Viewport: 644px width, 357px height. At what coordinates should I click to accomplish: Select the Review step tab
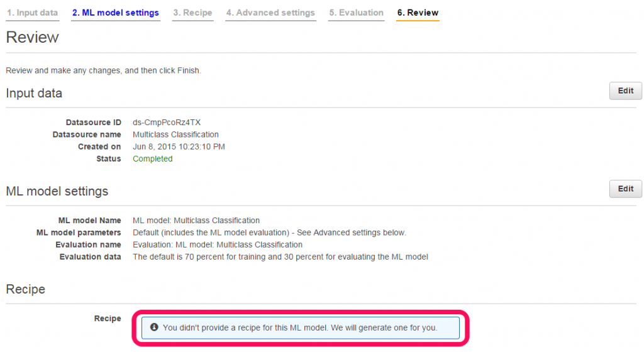click(418, 13)
